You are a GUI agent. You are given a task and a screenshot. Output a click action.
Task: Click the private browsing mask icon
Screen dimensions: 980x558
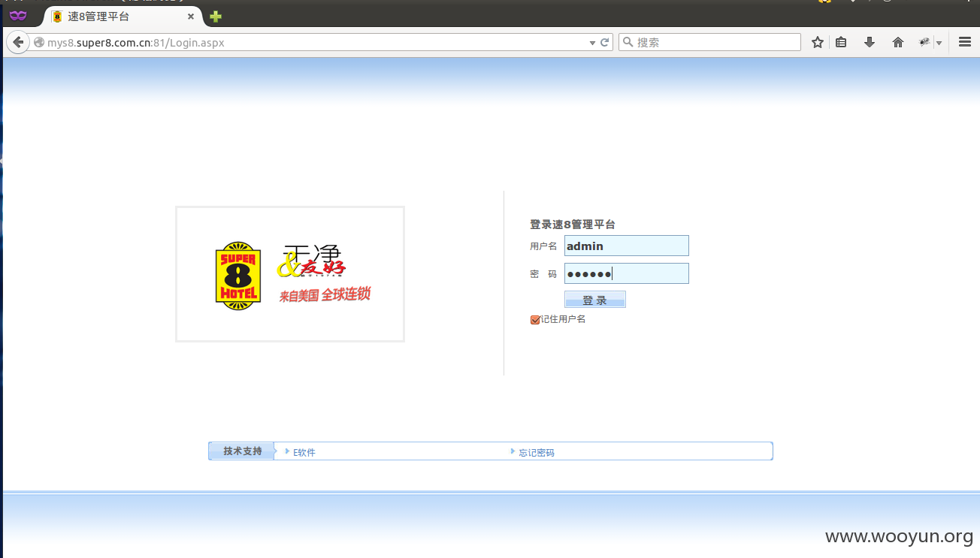tap(18, 15)
